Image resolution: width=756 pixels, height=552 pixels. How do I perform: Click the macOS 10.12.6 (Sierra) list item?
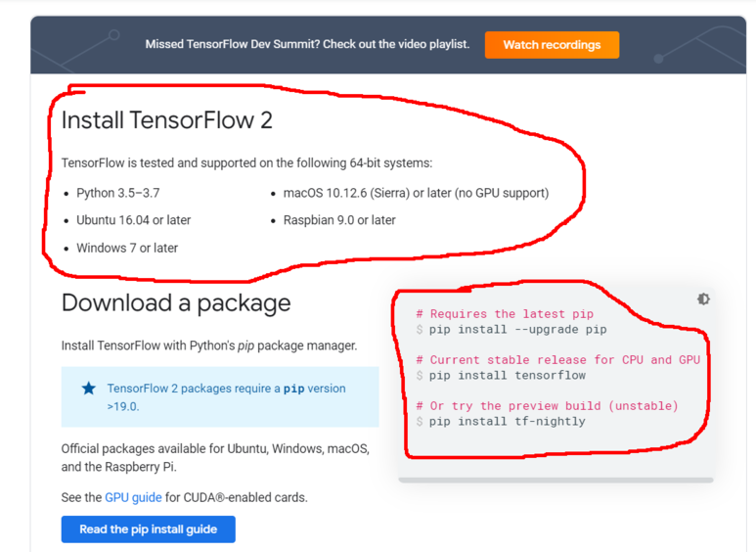click(415, 193)
